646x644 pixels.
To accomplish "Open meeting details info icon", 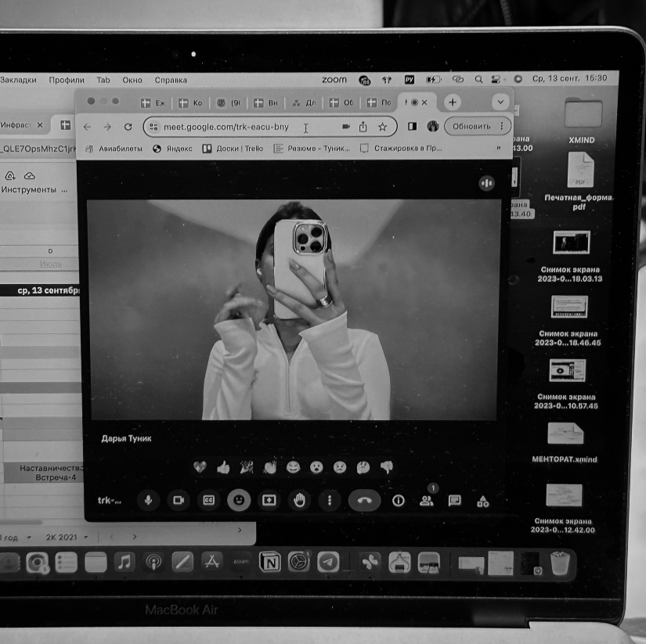I will [x=398, y=501].
